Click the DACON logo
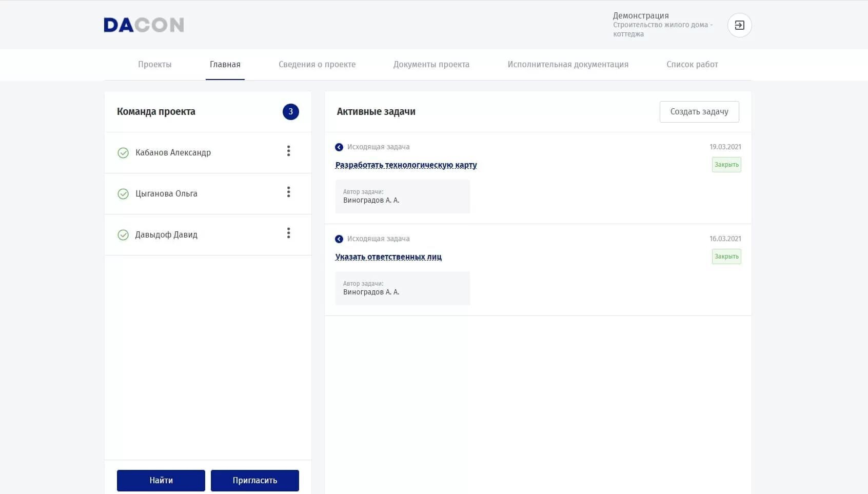 (x=144, y=25)
